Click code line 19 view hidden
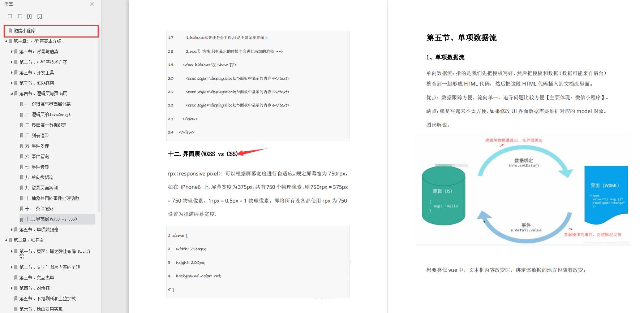This screenshot has width=644, height=313. coord(210,65)
